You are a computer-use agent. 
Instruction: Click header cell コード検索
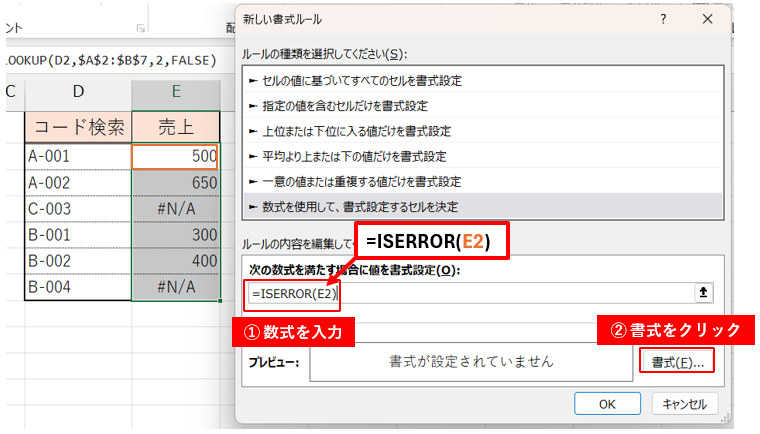[x=79, y=127]
